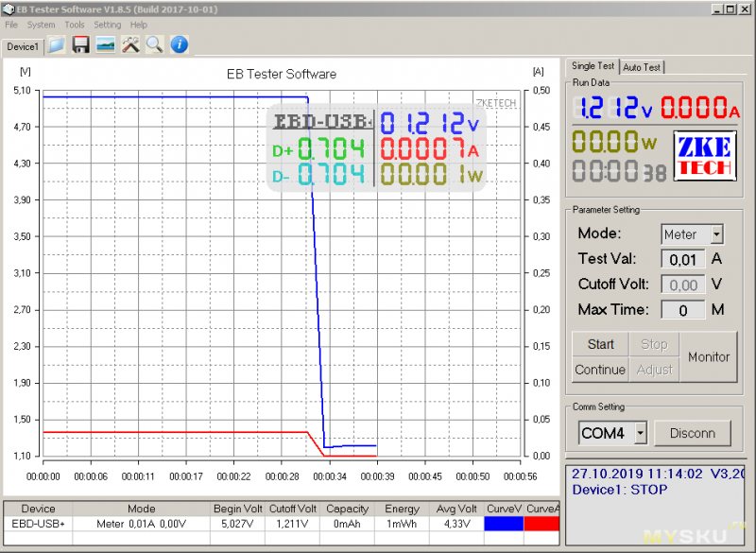Click the 4,33V average volt cell
Image resolution: width=756 pixels, height=553 pixels.
pos(456,524)
